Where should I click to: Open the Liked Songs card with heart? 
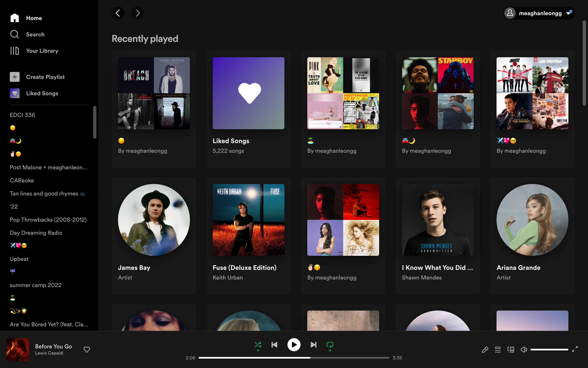[x=248, y=109]
